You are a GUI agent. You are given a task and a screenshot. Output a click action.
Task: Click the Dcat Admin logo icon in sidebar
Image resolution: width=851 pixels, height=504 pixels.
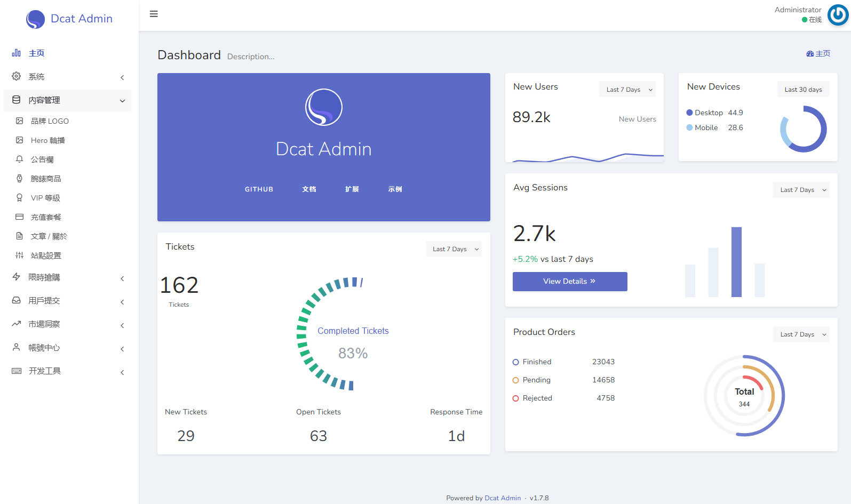[x=35, y=19]
